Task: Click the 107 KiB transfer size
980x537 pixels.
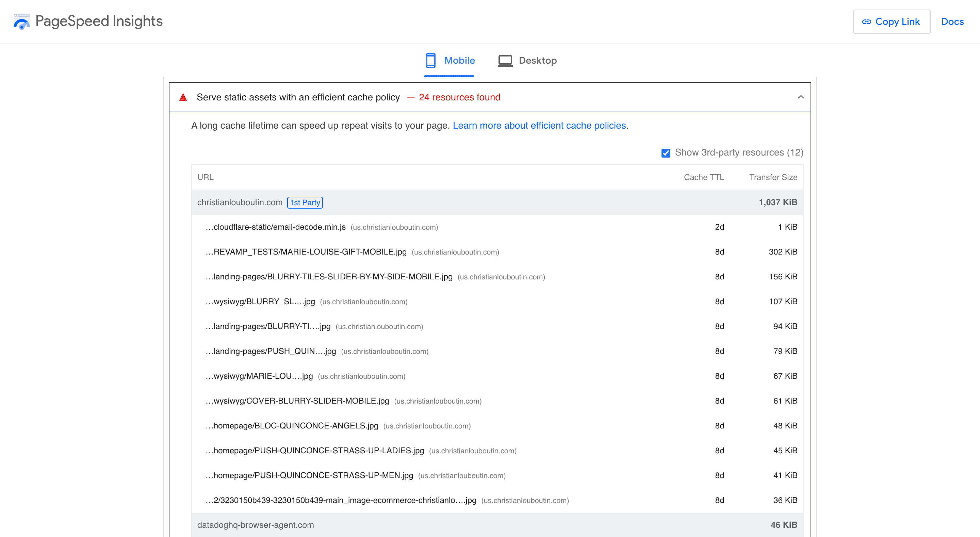Action: click(783, 302)
